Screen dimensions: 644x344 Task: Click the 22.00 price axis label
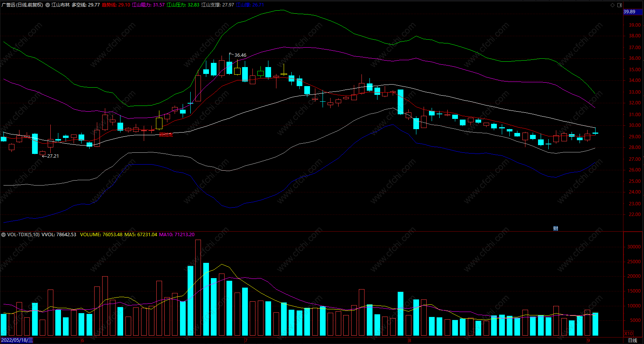635,214
